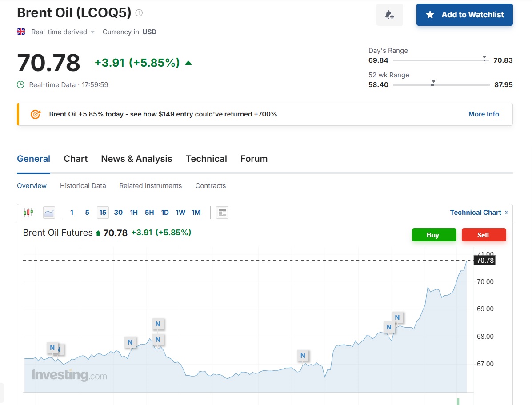532x405 pixels.
Task: Open the Real-time derived dropdown
Action: (x=62, y=32)
